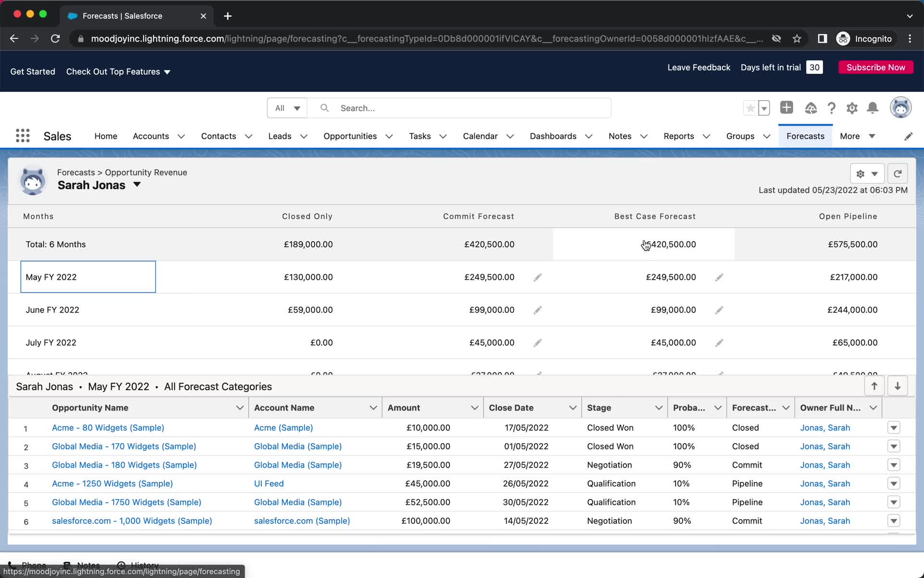The height and width of the screenshot is (578, 924).
Task: Open Stage column menu
Action: coord(659,407)
